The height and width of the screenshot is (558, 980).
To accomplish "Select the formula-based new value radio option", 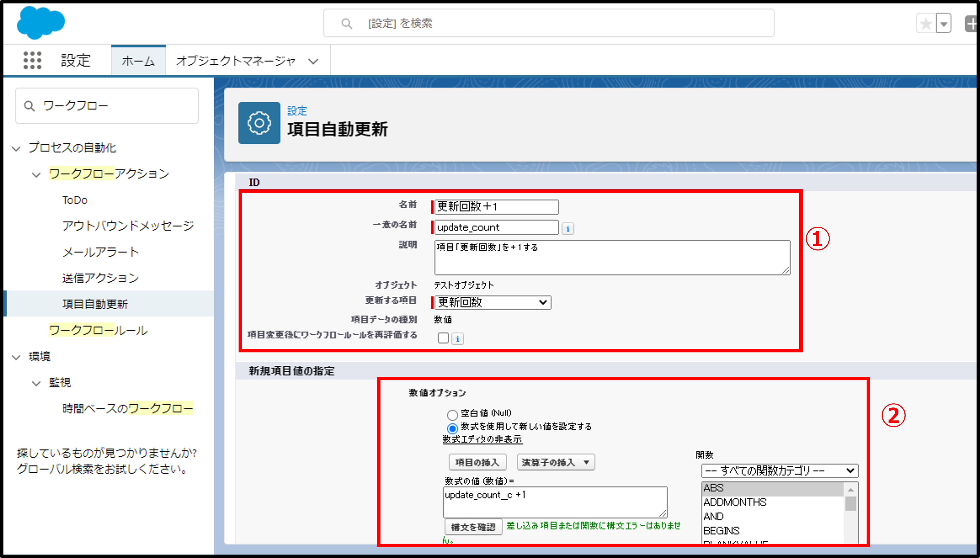I will click(x=452, y=428).
